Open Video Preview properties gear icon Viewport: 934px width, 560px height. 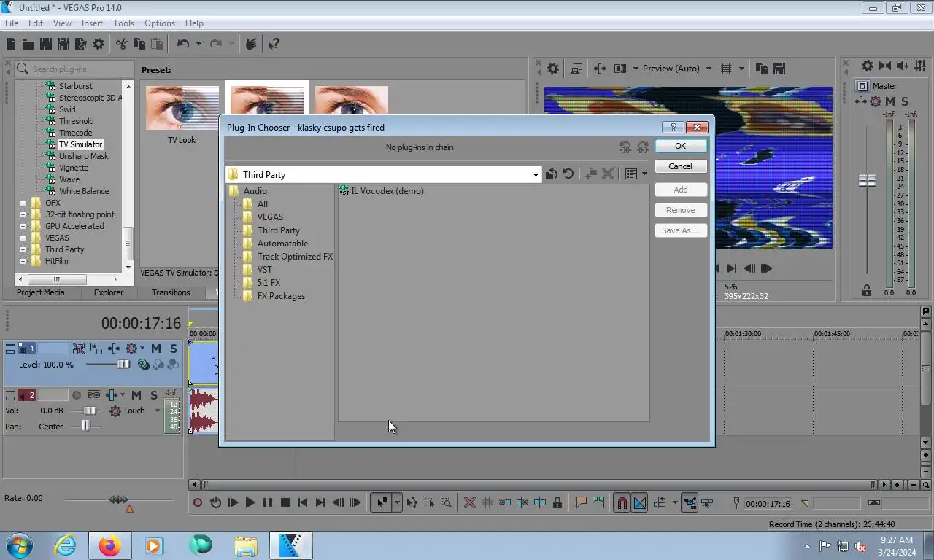(553, 69)
